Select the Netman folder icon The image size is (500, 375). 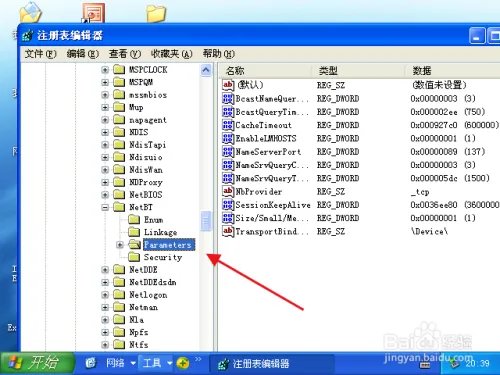tap(119, 307)
